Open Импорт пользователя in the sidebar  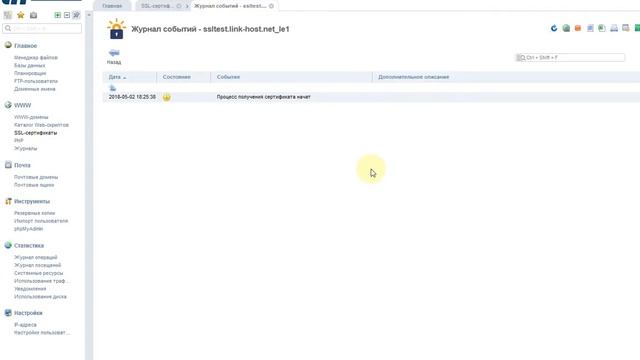click(x=41, y=221)
